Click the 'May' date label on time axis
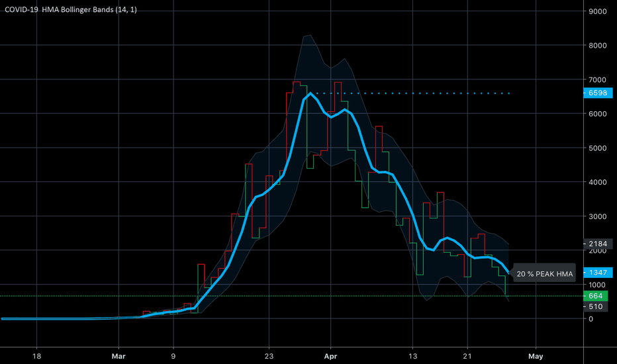 point(536,356)
